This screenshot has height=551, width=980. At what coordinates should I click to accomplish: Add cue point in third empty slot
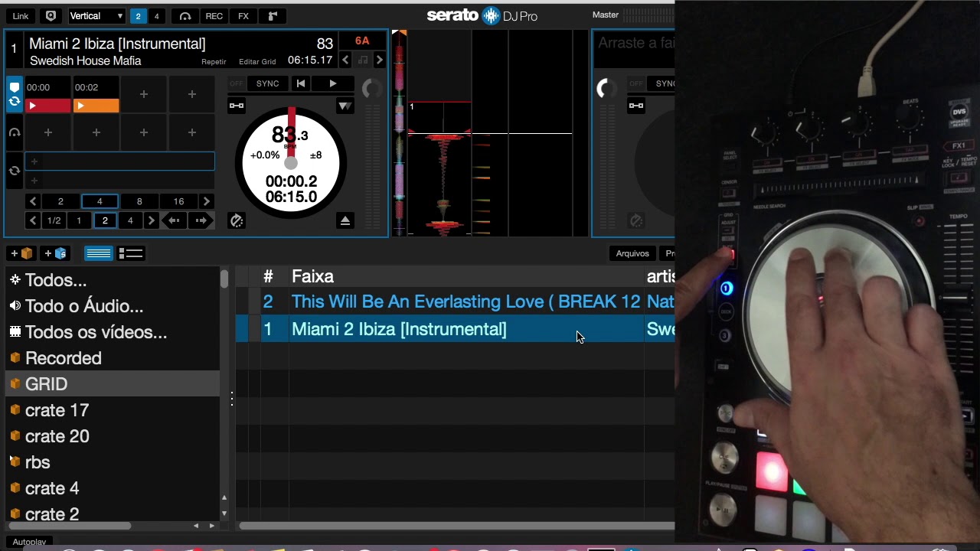coord(144,94)
